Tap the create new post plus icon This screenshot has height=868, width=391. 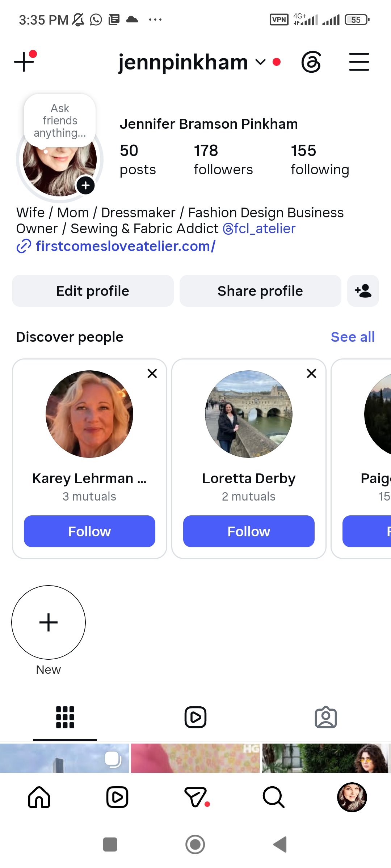pyautogui.click(x=25, y=61)
